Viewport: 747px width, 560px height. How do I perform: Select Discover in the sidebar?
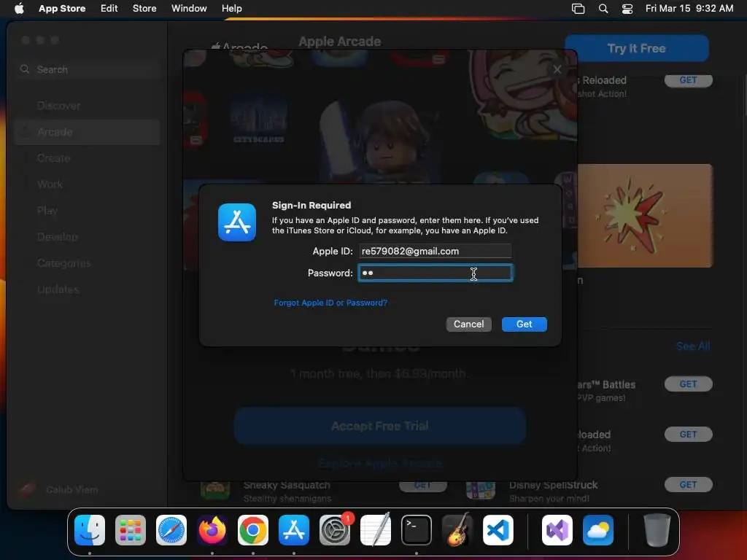coord(88,106)
